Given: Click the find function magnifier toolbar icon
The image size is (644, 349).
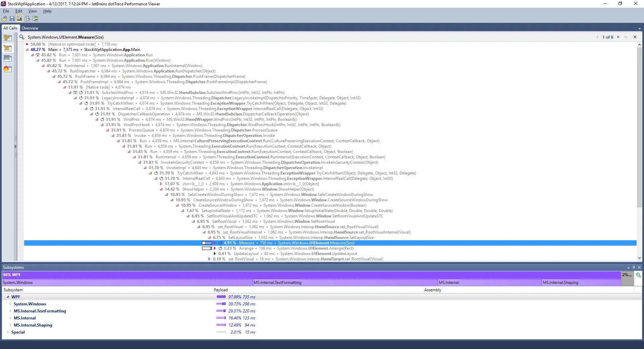Looking at the screenshot, I should point(28,18).
